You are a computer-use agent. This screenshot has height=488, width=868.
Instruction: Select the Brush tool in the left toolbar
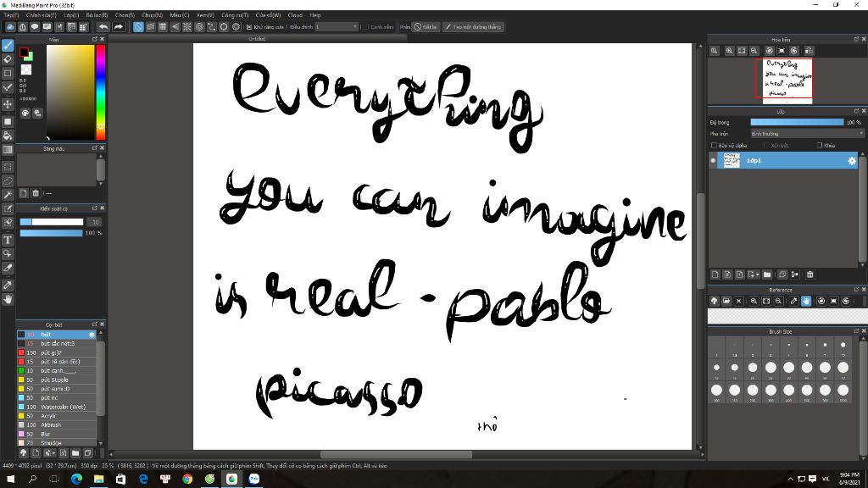8,46
